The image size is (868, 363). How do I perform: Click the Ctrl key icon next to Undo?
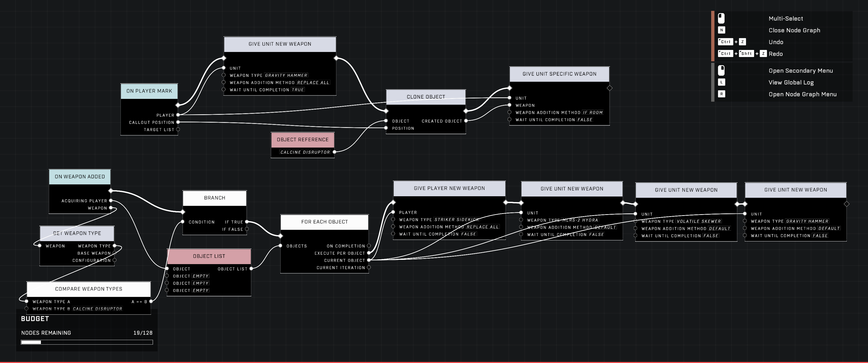click(x=726, y=42)
